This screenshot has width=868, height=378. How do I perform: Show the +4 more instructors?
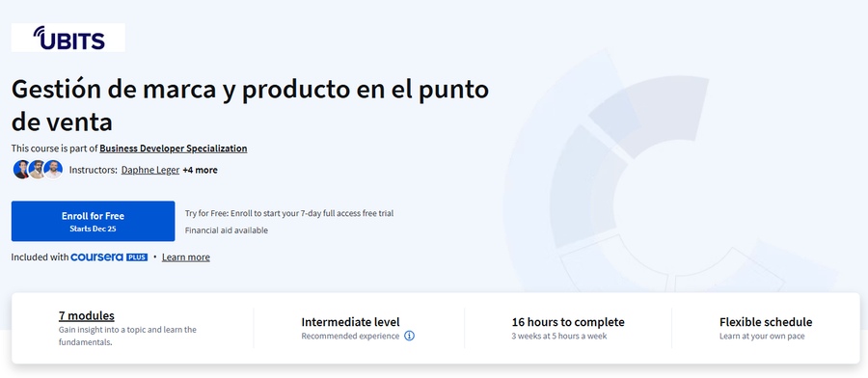[x=200, y=170]
